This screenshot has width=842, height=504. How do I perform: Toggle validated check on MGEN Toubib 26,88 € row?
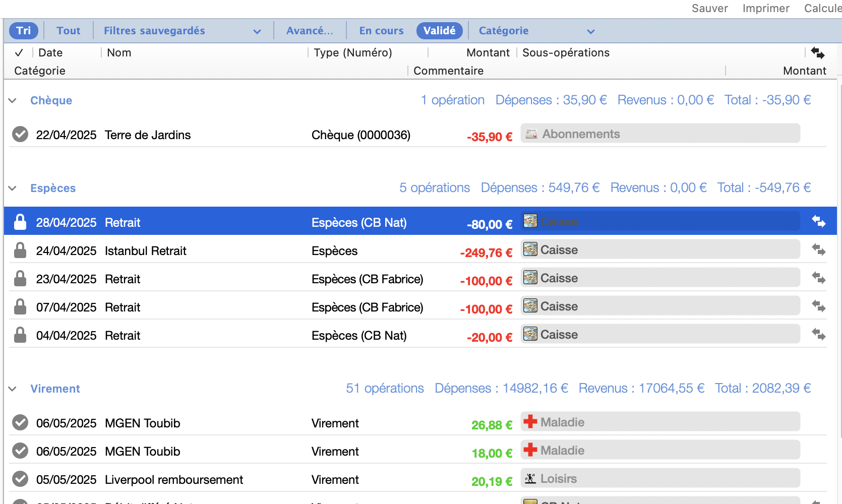(20, 422)
